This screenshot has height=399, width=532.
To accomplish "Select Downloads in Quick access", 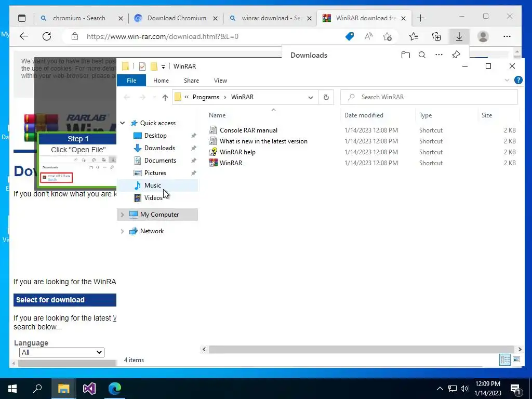I will pos(159,148).
